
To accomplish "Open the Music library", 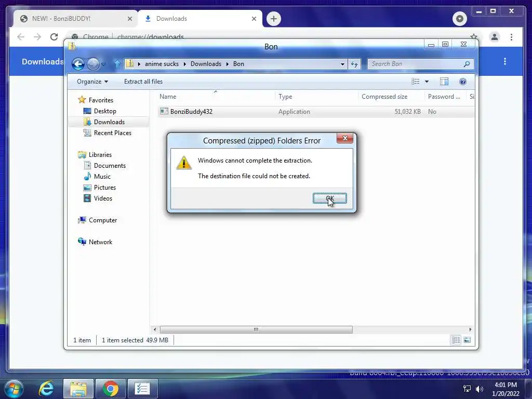I will coord(102,177).
